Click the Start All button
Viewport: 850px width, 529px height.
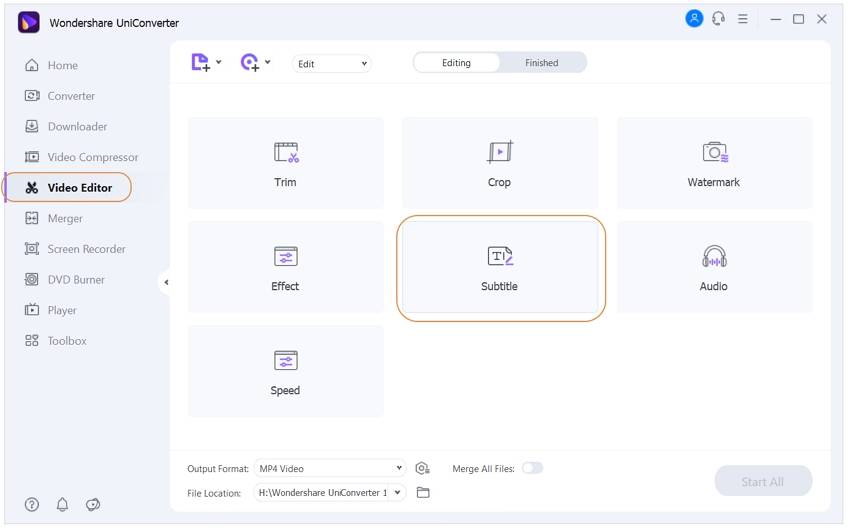(763, 481)
